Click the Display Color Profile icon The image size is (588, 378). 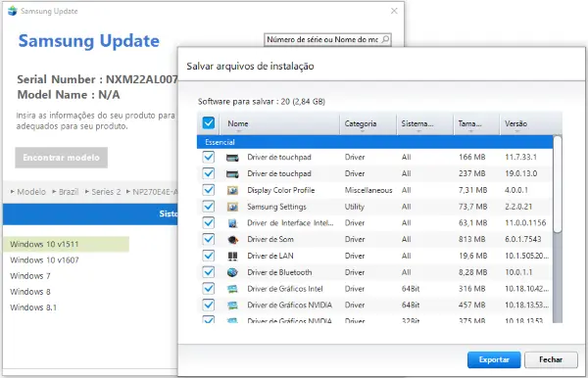coord(232,190)
